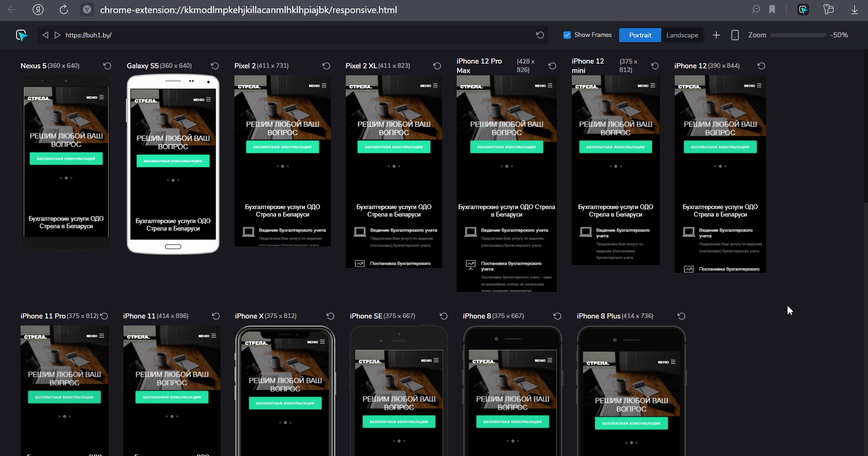Reload the iPhone 12 Pro Max frame

552,66
